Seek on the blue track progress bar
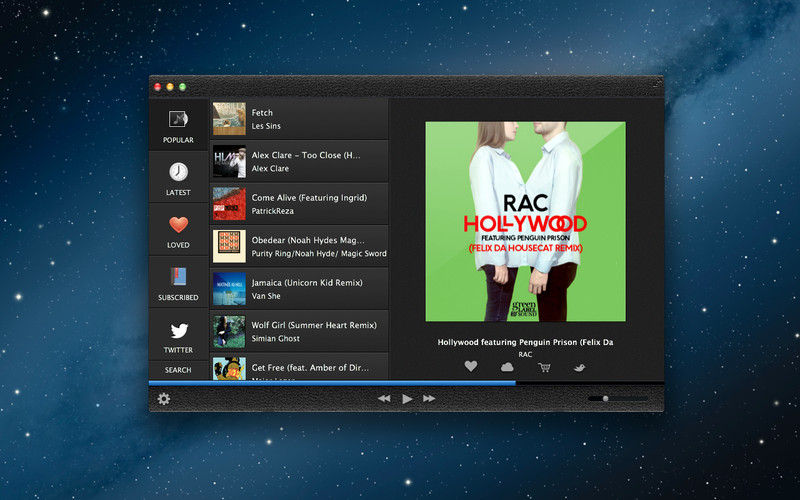 (332, 382)
